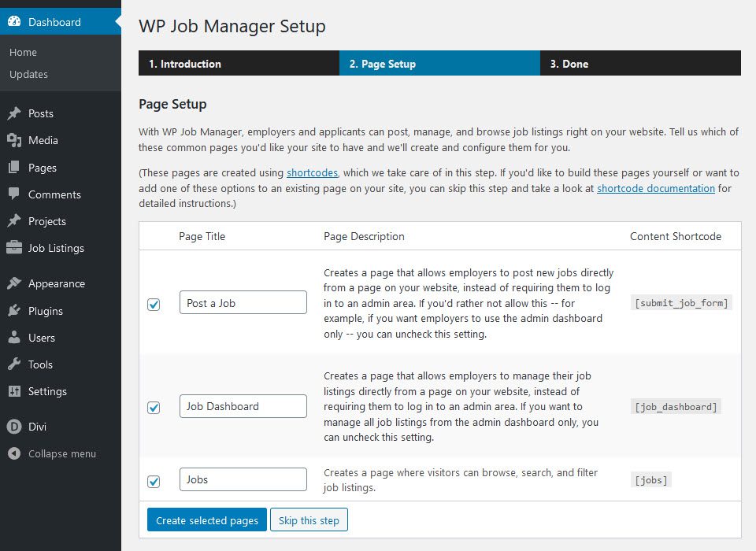The height and width of the screenshot is (551, 756).
Task: Uncheck the Jobs page checkbox
Action: [154, 481]
